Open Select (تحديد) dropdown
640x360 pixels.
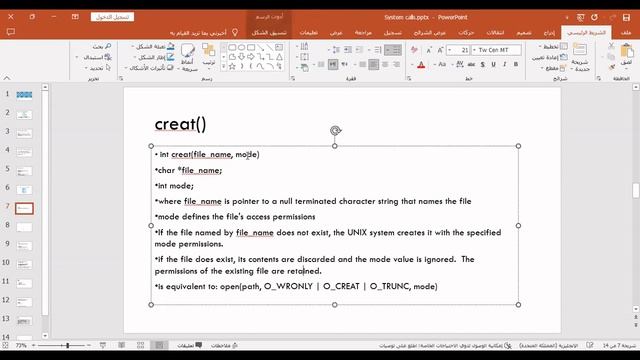pyautogui.click(x=98, y=68)
